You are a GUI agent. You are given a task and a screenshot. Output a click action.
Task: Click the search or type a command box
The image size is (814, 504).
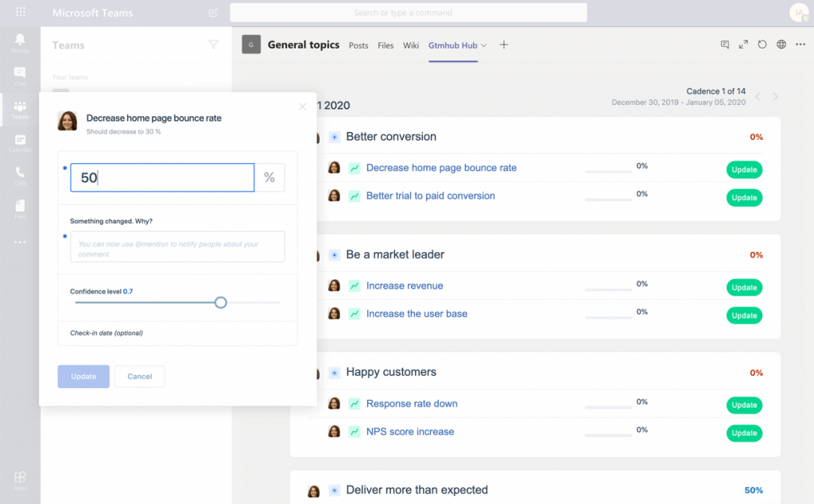(x=409, y=13)
